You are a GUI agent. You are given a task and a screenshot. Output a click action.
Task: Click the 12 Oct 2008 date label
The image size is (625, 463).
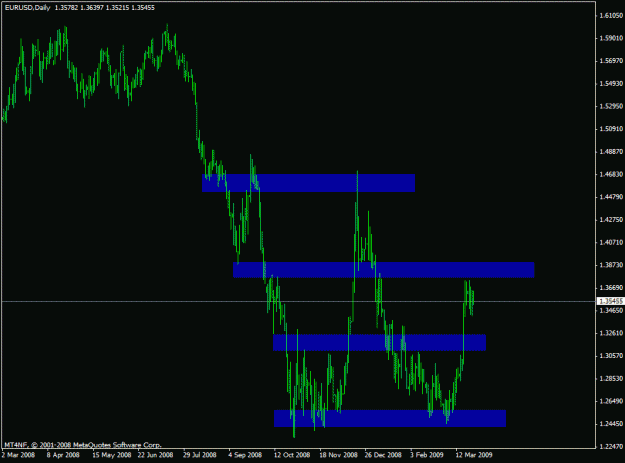pos(292,455)
